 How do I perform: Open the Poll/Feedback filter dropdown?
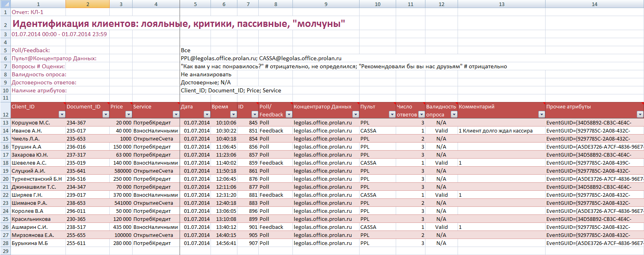(289, 114)
